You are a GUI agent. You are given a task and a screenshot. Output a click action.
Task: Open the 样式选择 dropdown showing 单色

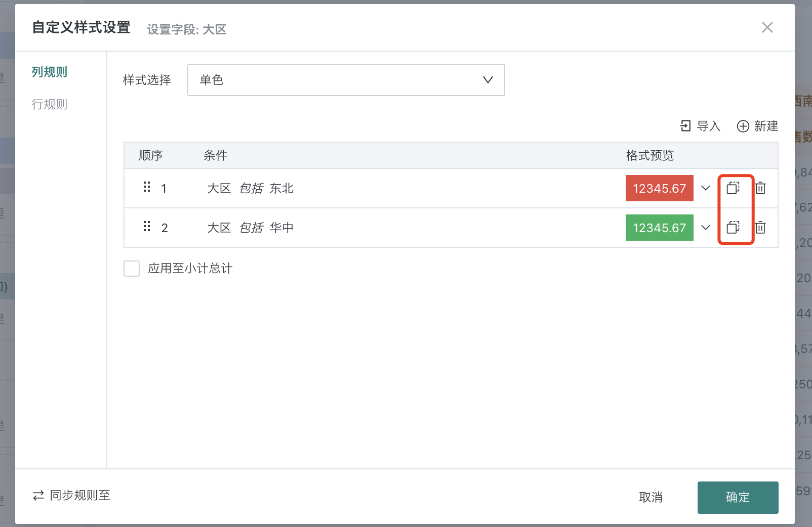point(346,80)
